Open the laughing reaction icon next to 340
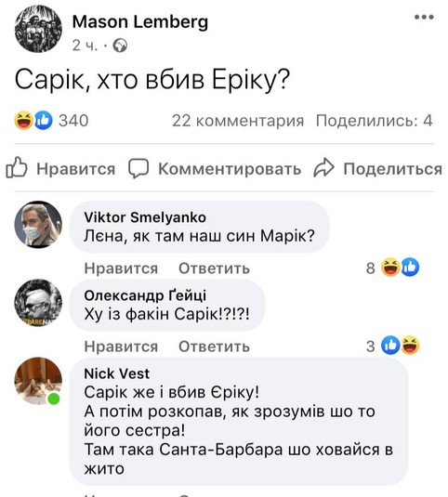Viewport: 448px width, 497px height. [24, 121]
